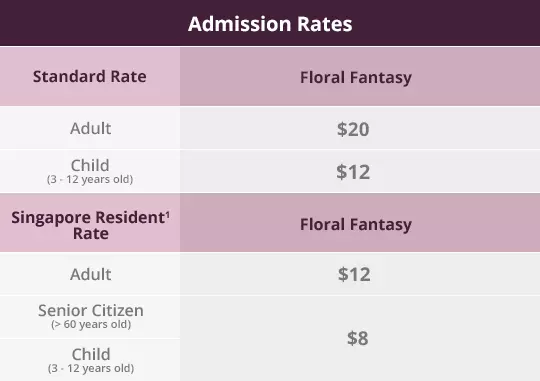This screenshot has width=540, height=381.
Task: Select the Senior Citizen row label
Action: [x=91, y=310]
